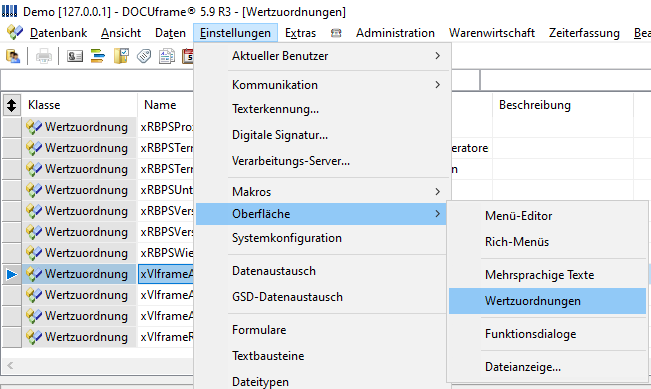Click the folder with checkmark icon
This screenshot has height=389, width=651.
tap(121, 56)
